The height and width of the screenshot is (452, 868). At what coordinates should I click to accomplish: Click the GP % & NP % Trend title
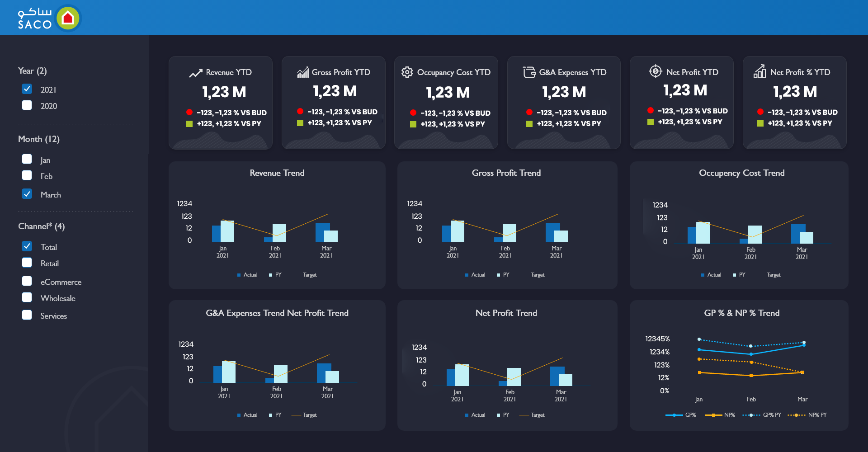[x=742, y=313]
